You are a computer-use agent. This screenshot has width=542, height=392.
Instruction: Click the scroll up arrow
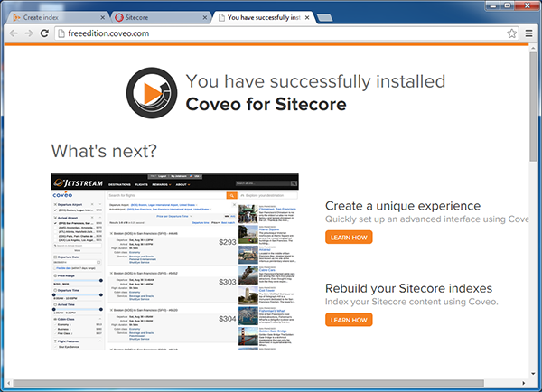(x=533, y=49)
